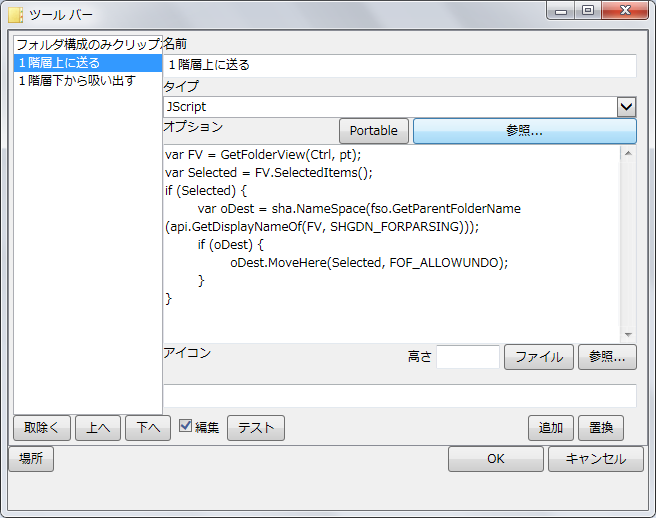Close the ツール バー window
The width and height of the screenshot is (656, 518).
(x=625, y=11)
